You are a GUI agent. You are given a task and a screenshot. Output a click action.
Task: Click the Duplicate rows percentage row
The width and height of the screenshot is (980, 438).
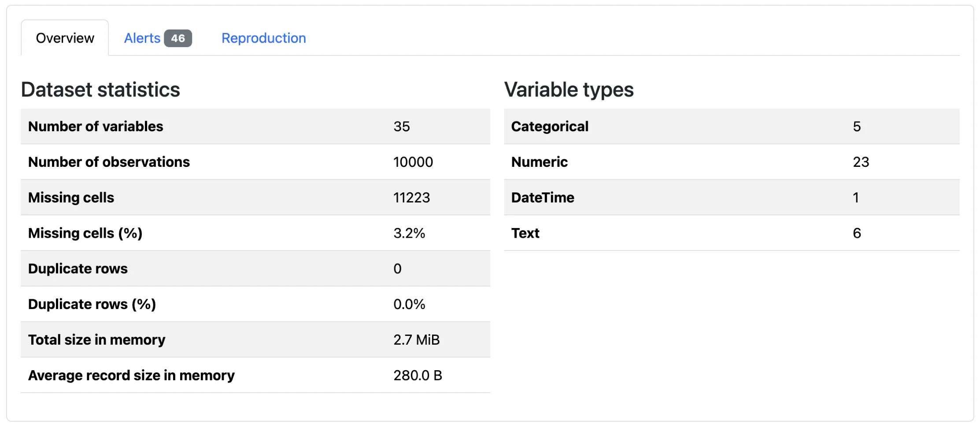click(x=255, y=304)
